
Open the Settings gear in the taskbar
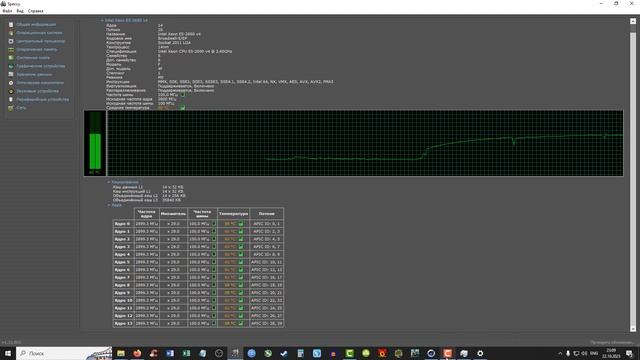(x=480, y=353)
